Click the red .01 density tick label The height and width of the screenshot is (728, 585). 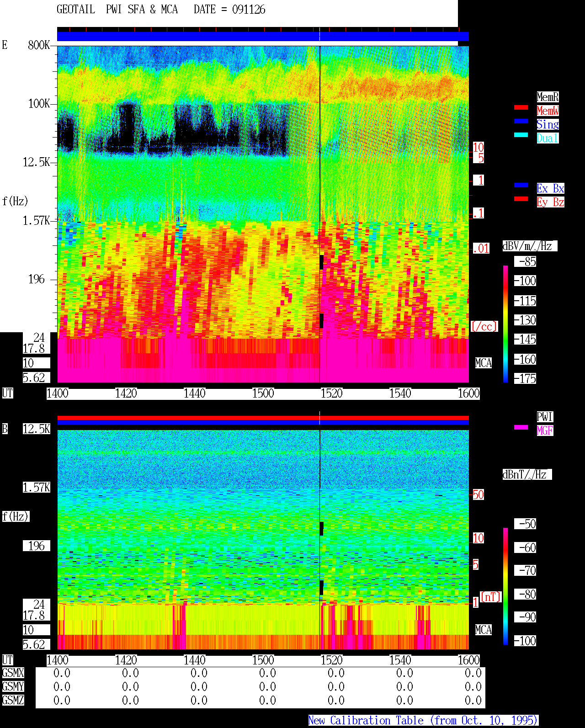click(481, 248)
